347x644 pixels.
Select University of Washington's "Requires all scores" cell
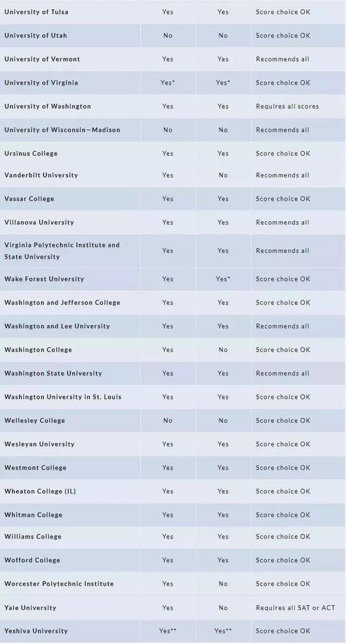pyautogui.click(x=298, y=106)
